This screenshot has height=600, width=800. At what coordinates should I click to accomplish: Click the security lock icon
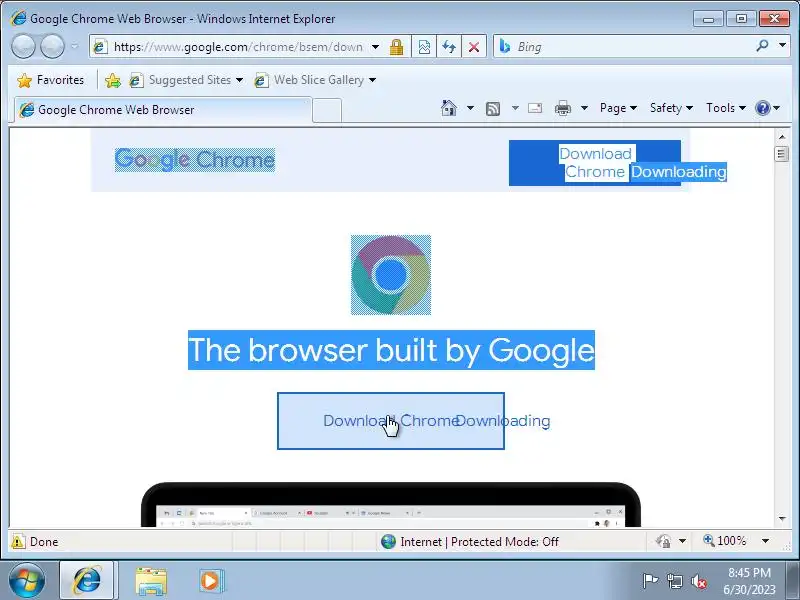[396, 47]
